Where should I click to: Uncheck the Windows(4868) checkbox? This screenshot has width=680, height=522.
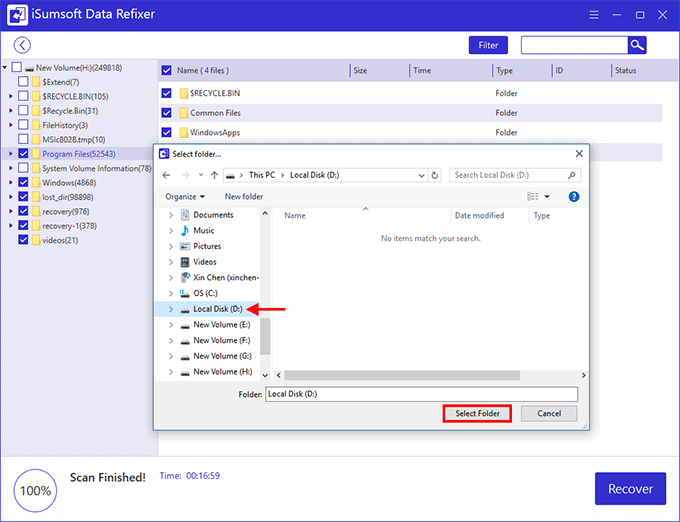pyautogui.click(x=23, y=182)
